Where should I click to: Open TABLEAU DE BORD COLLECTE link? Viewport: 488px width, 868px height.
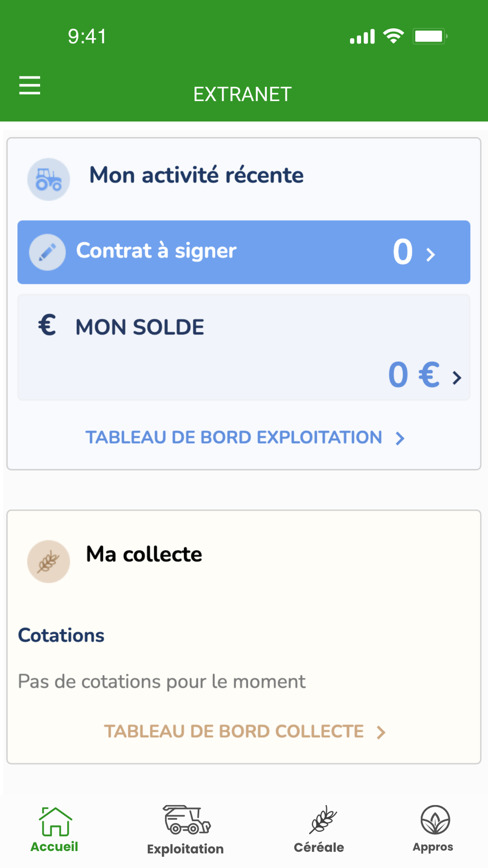[234, 731]
